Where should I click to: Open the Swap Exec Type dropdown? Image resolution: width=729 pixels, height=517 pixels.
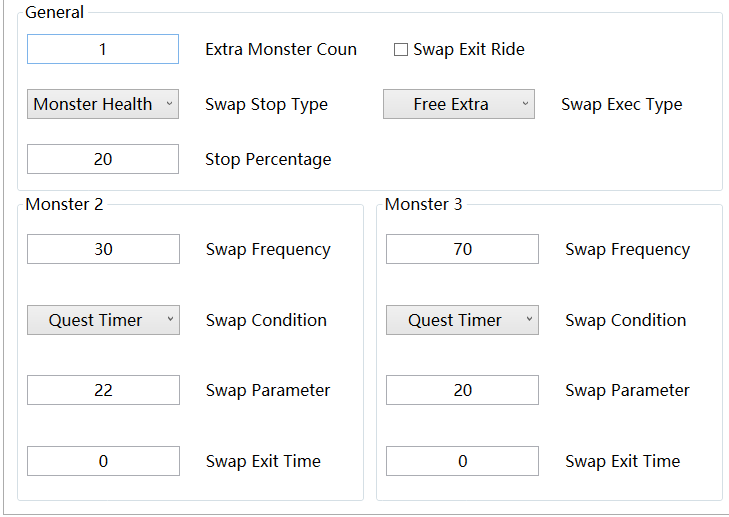(x=459, y=104)
